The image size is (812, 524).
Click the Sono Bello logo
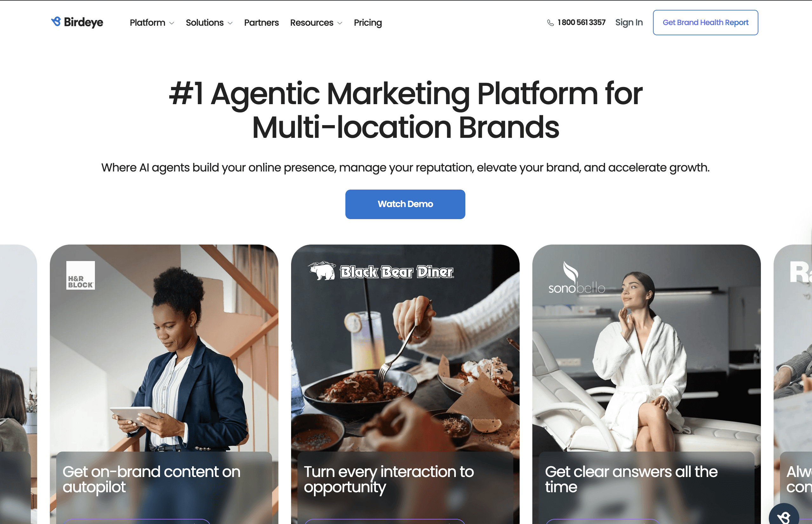(x=577, y=278)
